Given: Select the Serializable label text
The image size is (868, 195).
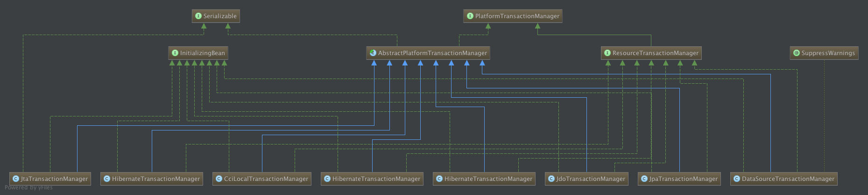Looking at the screenshot, I should pos(220,16).
